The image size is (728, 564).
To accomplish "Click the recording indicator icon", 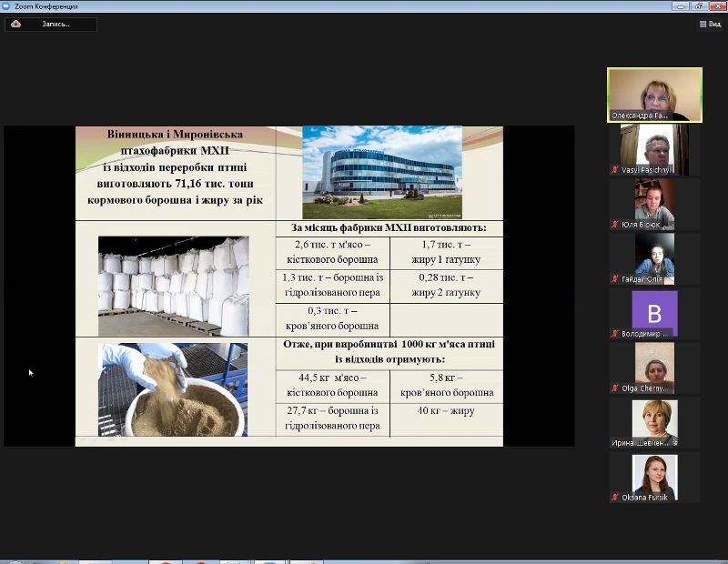I will click(x=15, y=25).
